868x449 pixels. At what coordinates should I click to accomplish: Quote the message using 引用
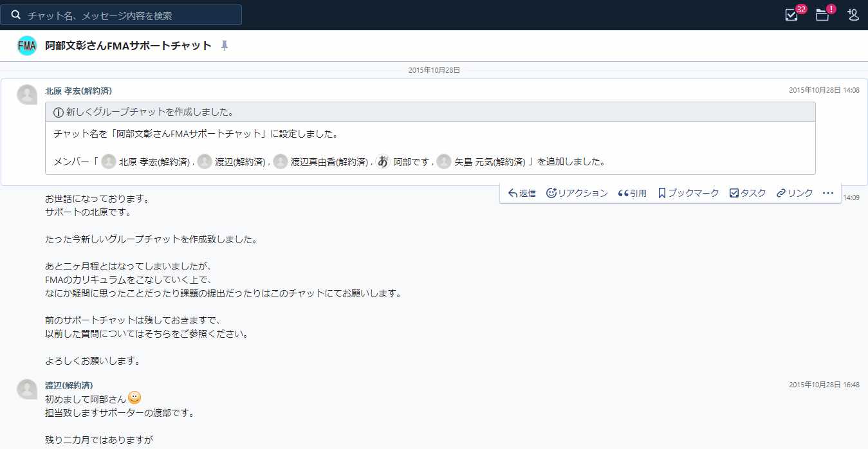(632, 193)
